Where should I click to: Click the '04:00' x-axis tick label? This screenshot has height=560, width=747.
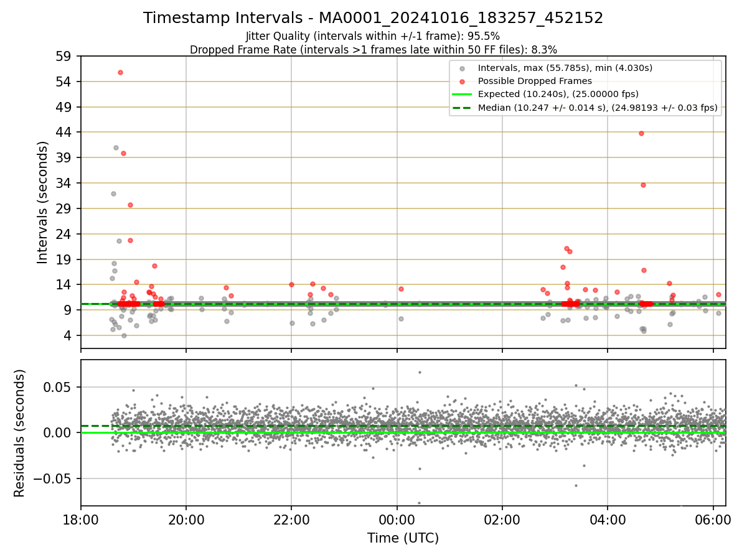click(608, 519)
